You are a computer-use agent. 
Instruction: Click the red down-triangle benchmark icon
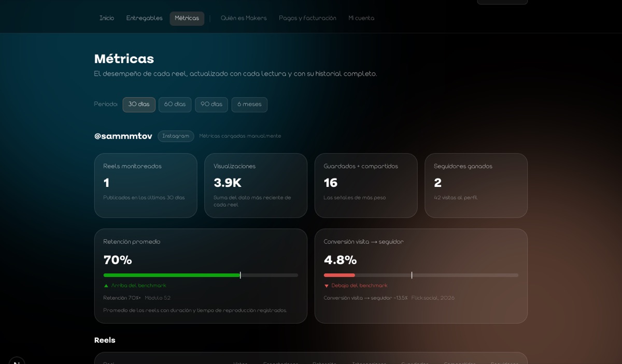[x=327, y=286]
